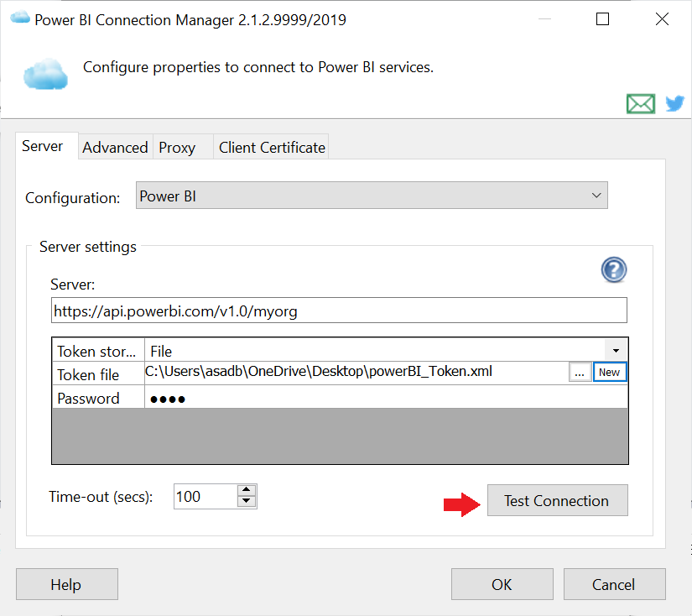Viewport: 692px width, 616px height.
Task: Select the 'Token file' property label
Action: coord(98,374)
